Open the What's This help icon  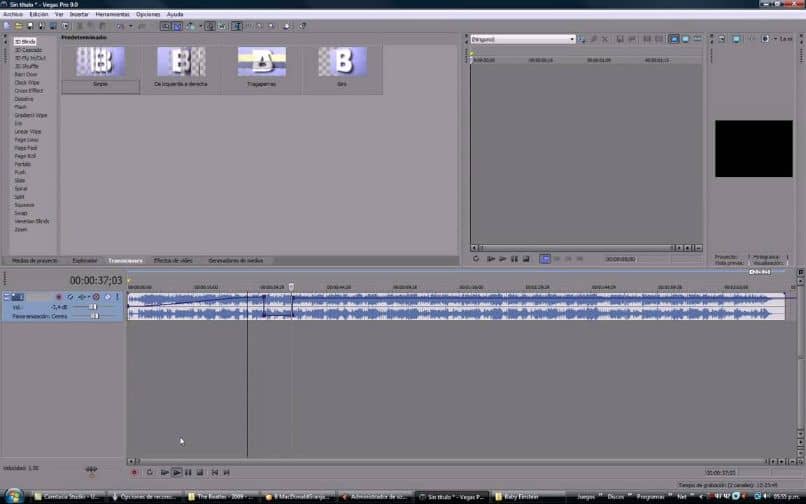(303, 26)
